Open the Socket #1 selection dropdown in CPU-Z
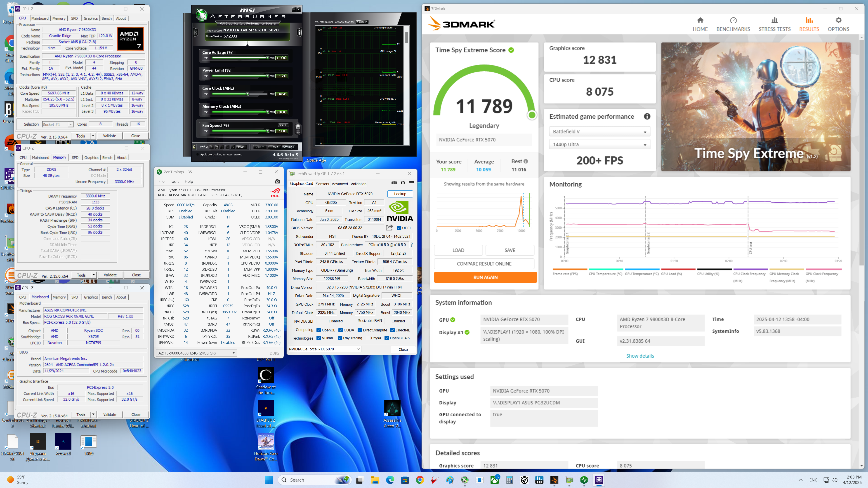Image resolution: width=868 pixels, height=488 pixels. pos(57,124)
